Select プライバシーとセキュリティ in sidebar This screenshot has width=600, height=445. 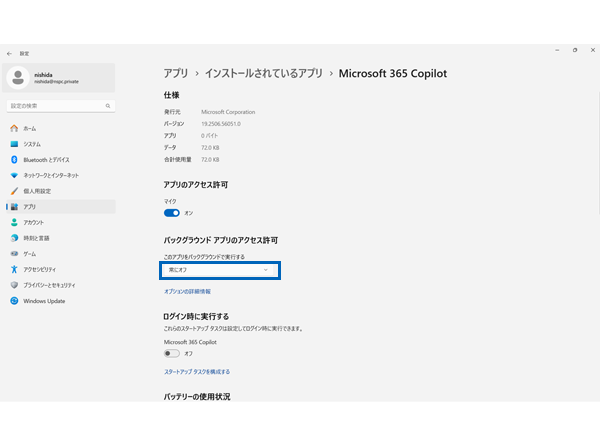click(61, 285)
